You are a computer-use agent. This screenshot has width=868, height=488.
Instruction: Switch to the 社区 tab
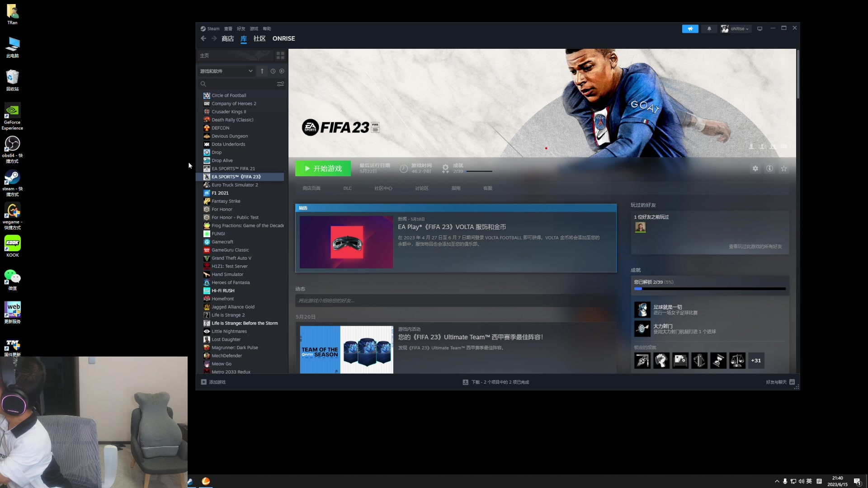coord(259,38)
